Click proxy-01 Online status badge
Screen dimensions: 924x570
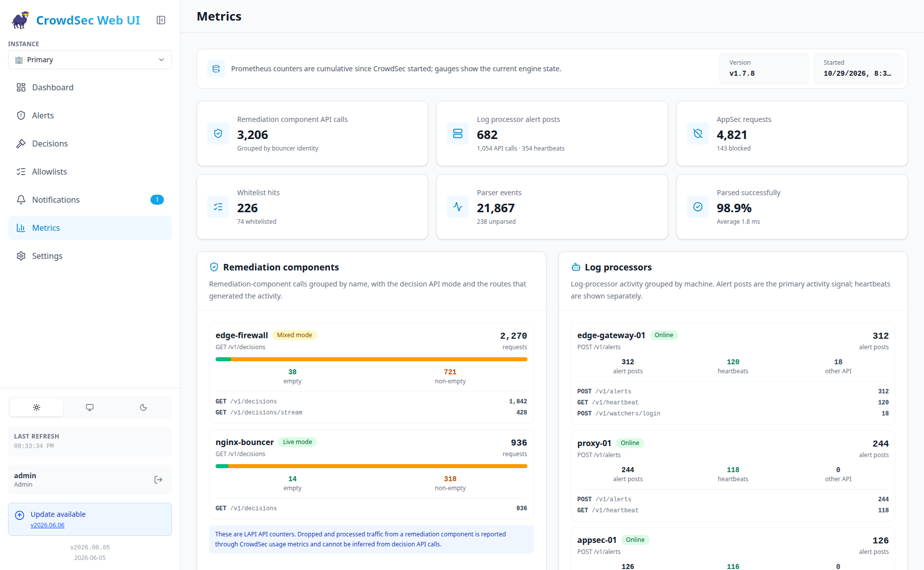pos(630,443)
